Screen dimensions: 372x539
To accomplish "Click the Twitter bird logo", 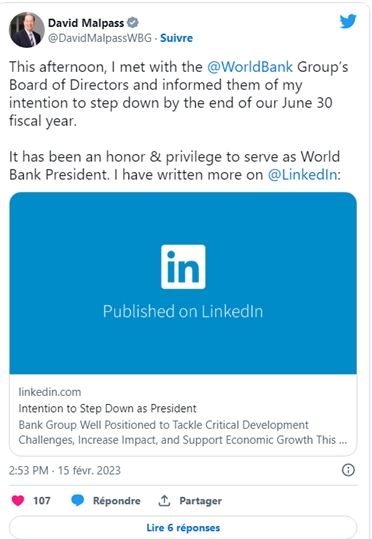I will point(348,21).
